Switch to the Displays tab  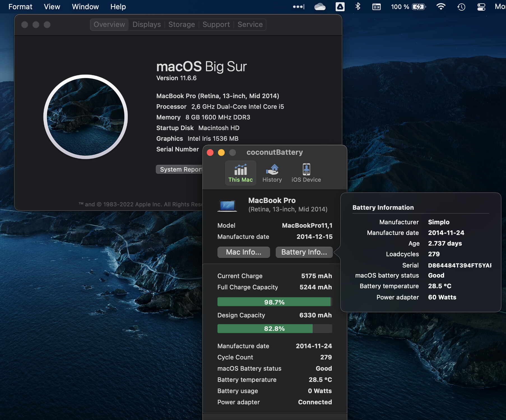click(147, 24)
